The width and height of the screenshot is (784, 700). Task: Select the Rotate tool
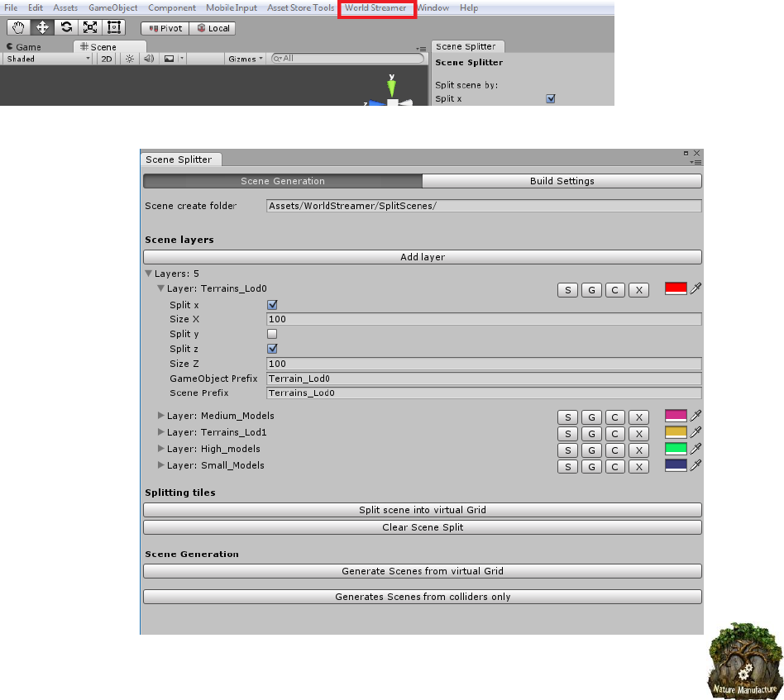click(66, 27)
